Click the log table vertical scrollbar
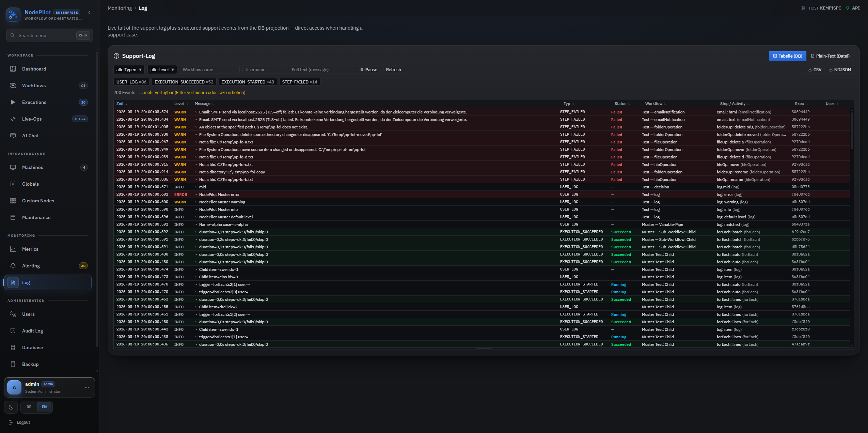 852,131
